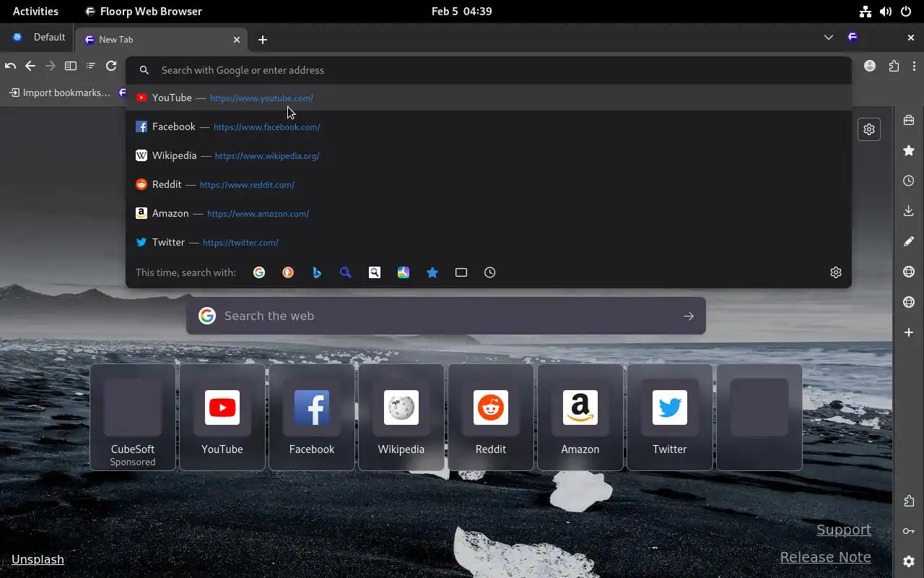
Task: Open the Support link
Action: (x=844, y=530)
